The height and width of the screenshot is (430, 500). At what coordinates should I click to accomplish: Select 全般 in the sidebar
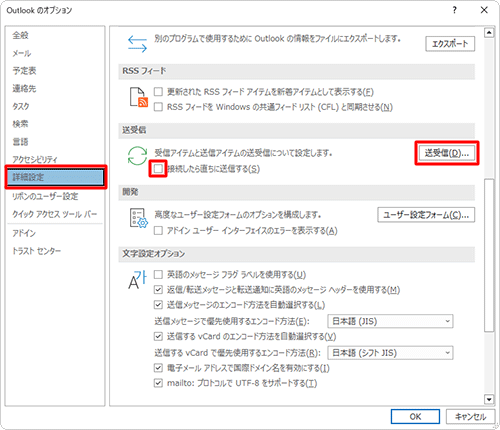[55, 35]
